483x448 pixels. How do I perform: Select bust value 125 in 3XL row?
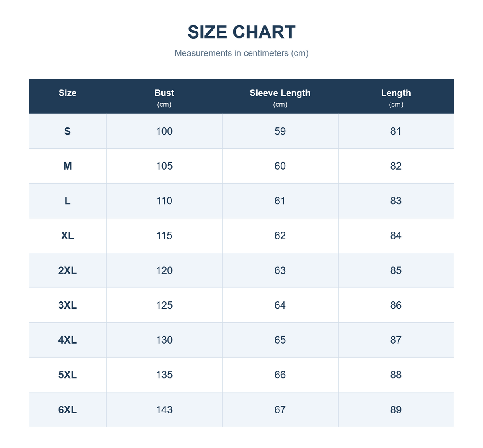pyautogui.click(x=164, y=305)
